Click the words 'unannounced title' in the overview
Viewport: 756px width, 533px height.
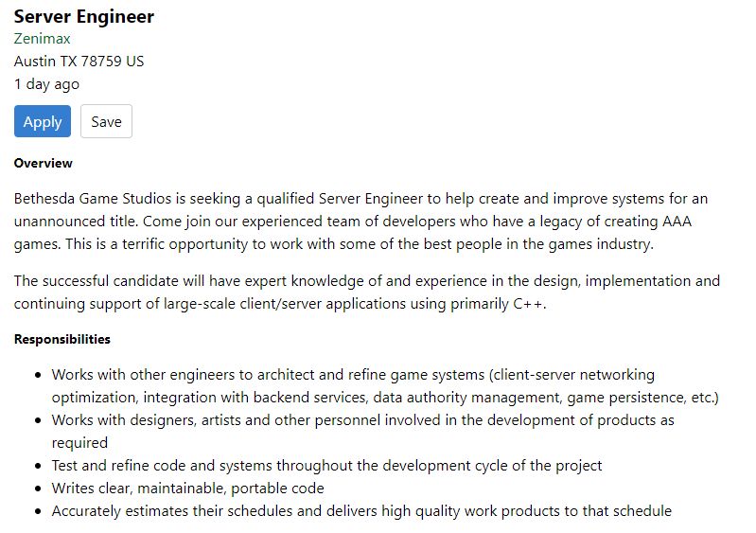pyautogui.click(x=72, y=222)
